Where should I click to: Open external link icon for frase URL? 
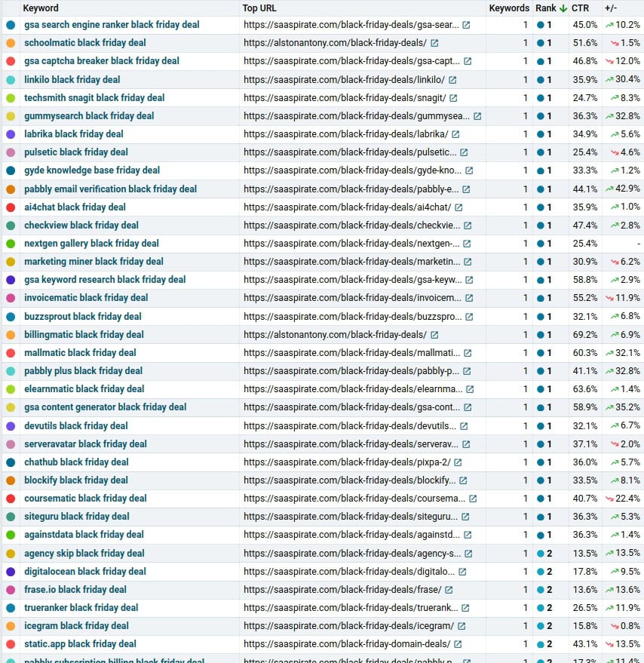449,590
